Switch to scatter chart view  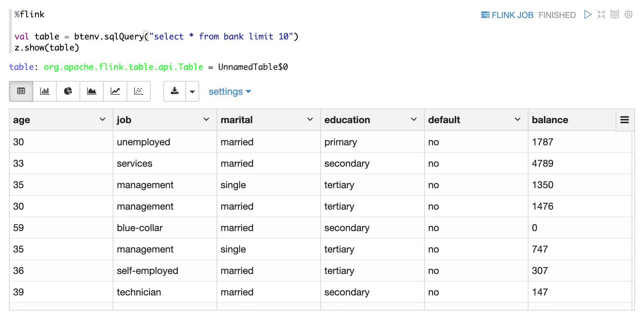click(139, 91)
